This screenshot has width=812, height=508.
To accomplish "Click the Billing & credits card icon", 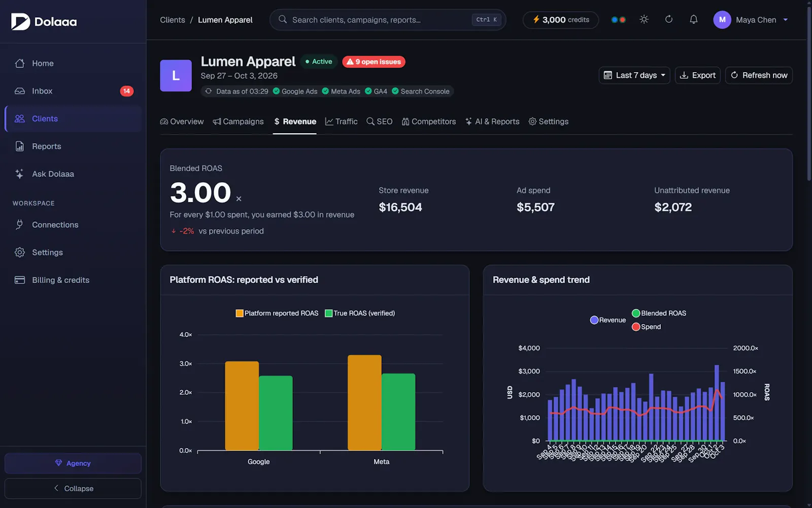I will (x=20, y=280).
